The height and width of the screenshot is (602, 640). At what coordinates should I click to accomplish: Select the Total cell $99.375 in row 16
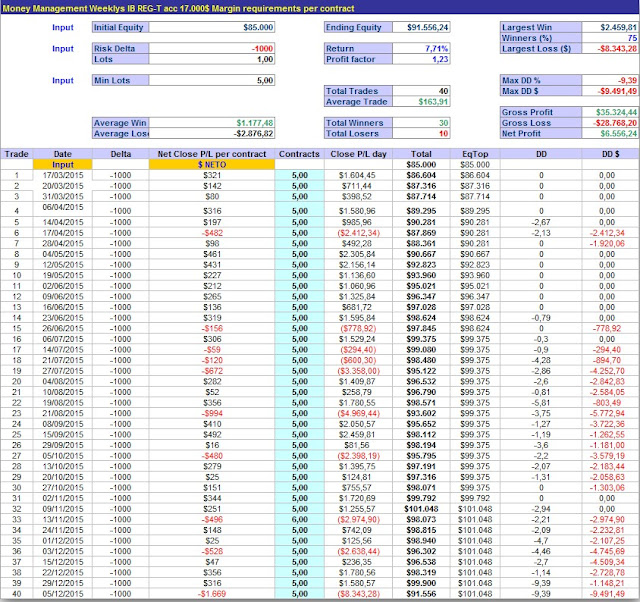coord(421,339)
